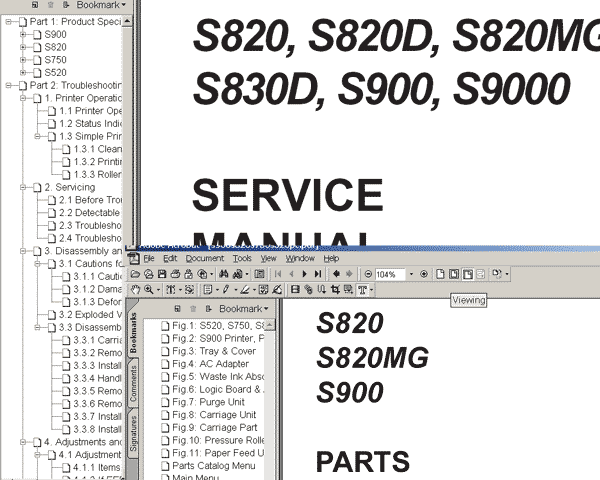
Task: Open the Tools menu
Action: tap(242, 258)
